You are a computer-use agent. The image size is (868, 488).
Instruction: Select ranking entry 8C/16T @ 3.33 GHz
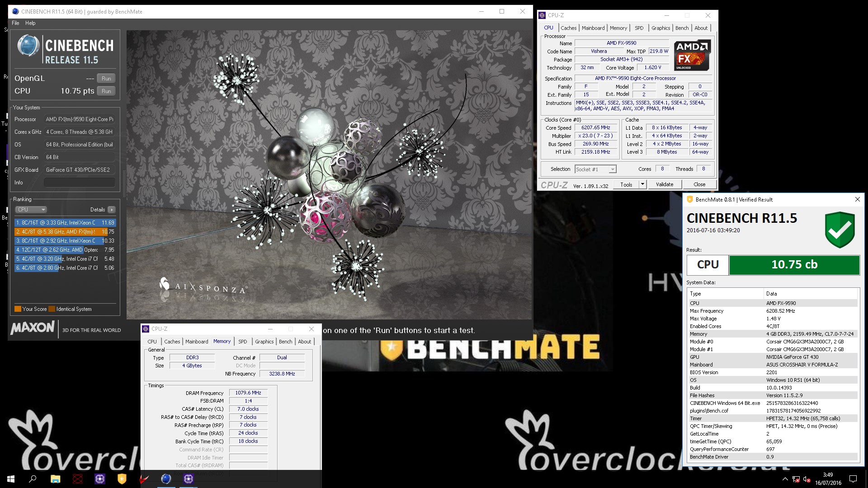65,223
